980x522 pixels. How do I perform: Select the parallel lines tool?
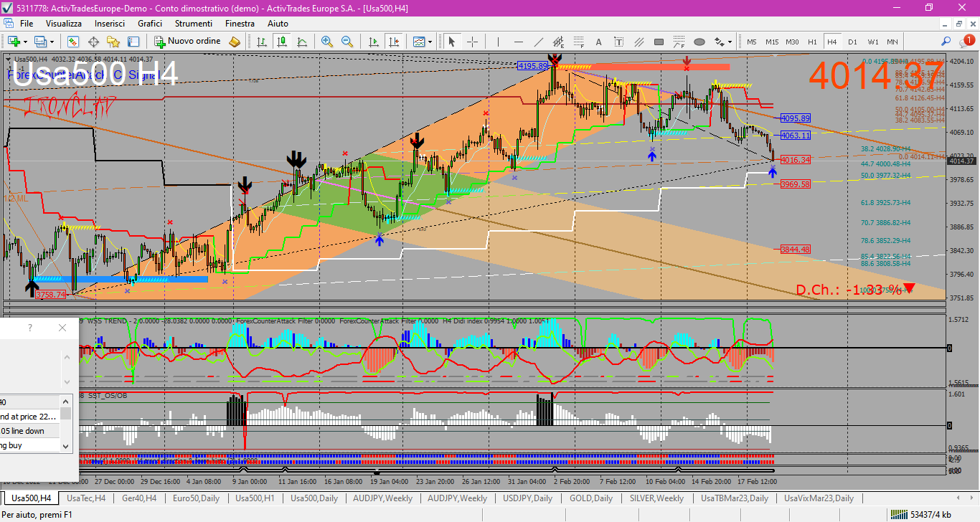(639, 42)
